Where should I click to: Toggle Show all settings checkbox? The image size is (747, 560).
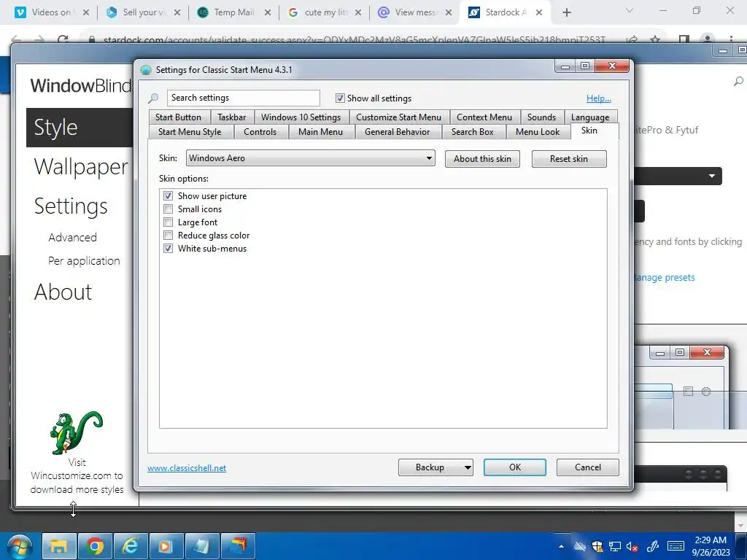(340, 98)
